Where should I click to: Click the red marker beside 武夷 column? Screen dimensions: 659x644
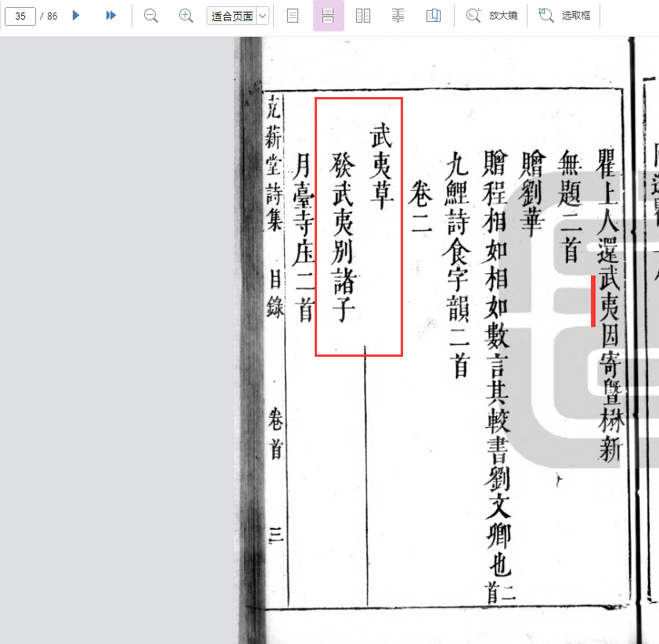pyautogui.click(x=593, y=300)
